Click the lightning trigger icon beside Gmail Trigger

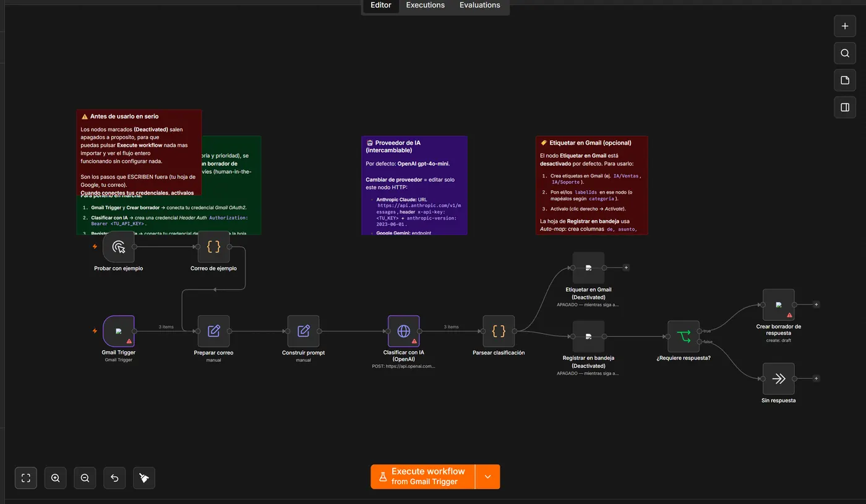tap(95, 331)
